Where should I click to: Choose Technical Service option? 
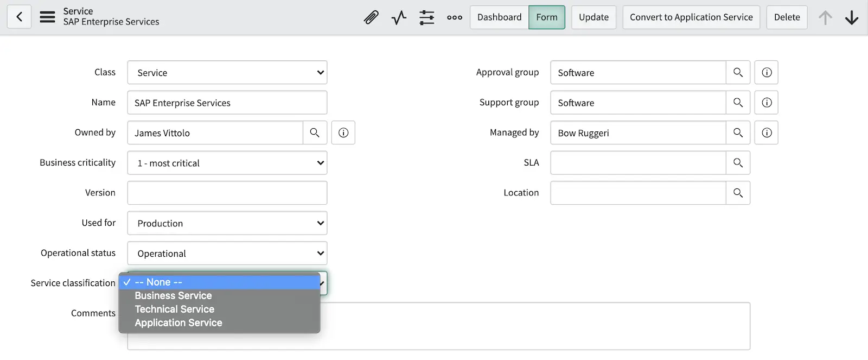[x=219, y=309]
